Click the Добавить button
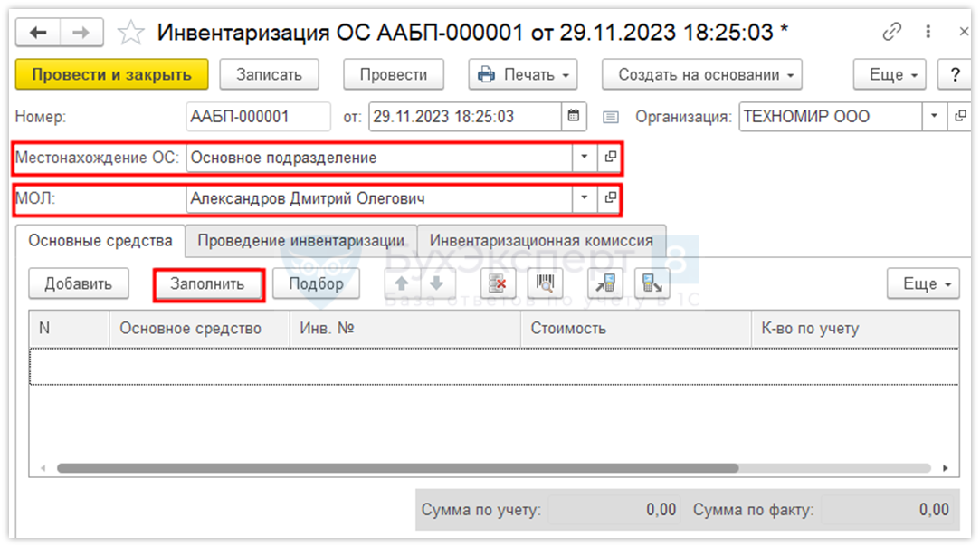980x547 pixels. tap(79, 283)
